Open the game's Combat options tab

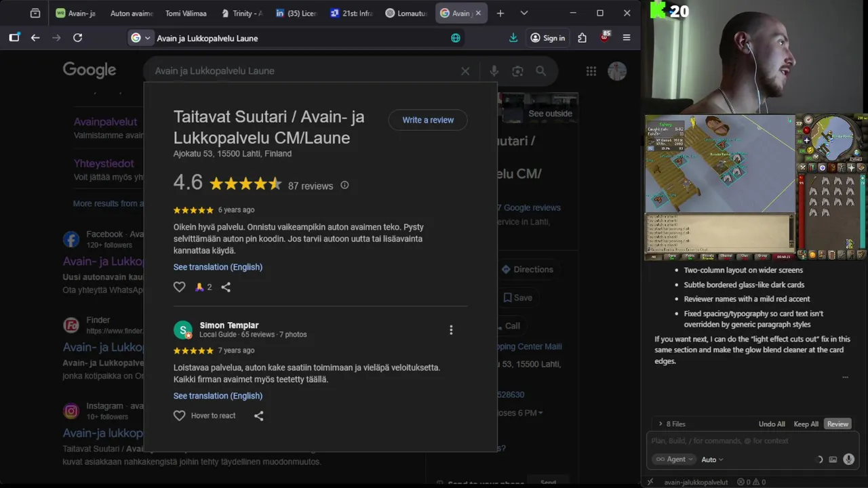point(803,167)
